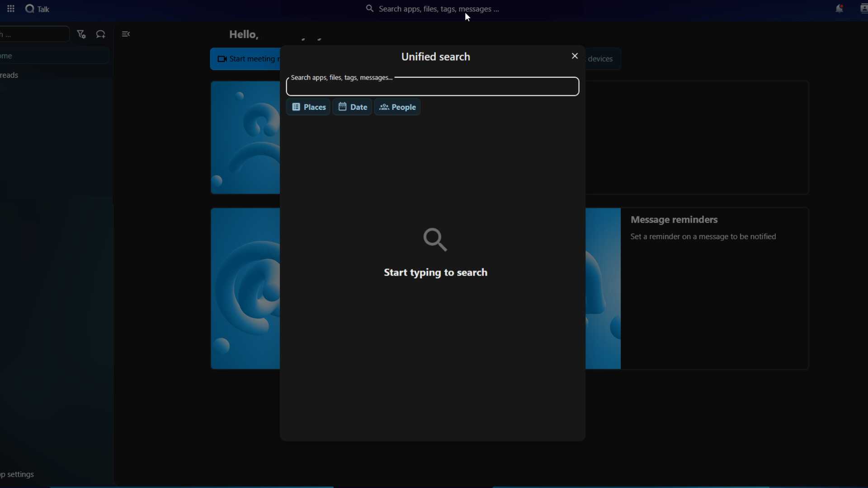Screen dimensions: 868x488
Task: Select the Home sidebar entry
Action: [54, 56]
